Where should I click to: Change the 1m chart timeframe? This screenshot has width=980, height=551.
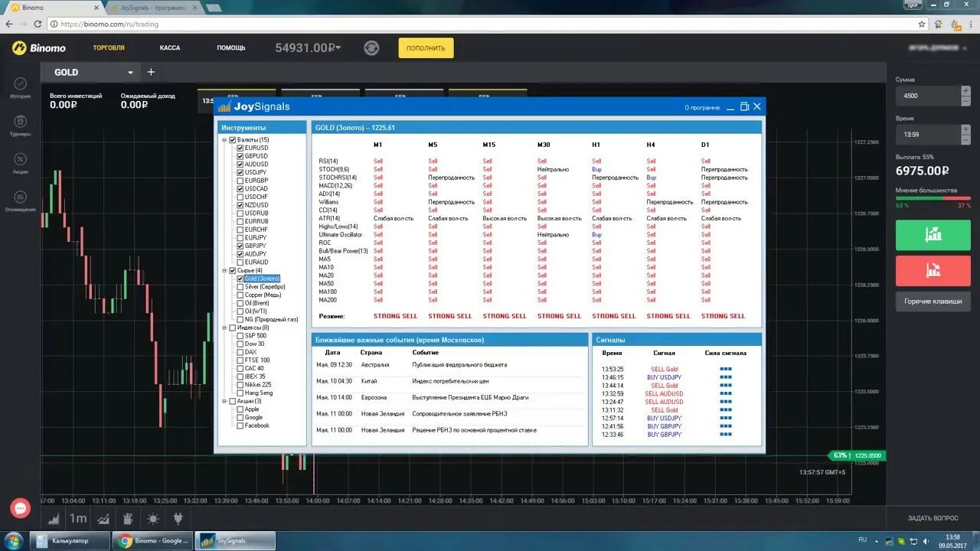click(x=78, y=518)
